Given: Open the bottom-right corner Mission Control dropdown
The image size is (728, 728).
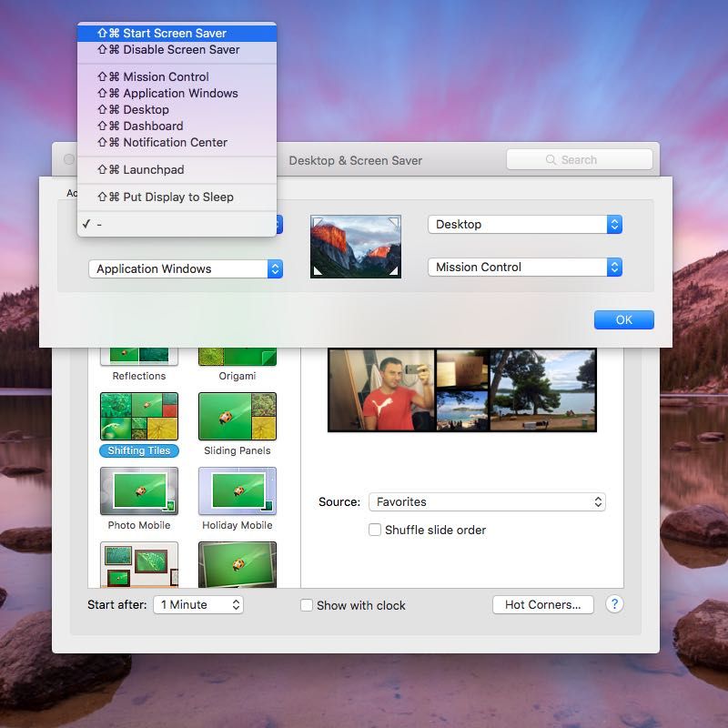Looking at the screenshot, I should [525, 267].
